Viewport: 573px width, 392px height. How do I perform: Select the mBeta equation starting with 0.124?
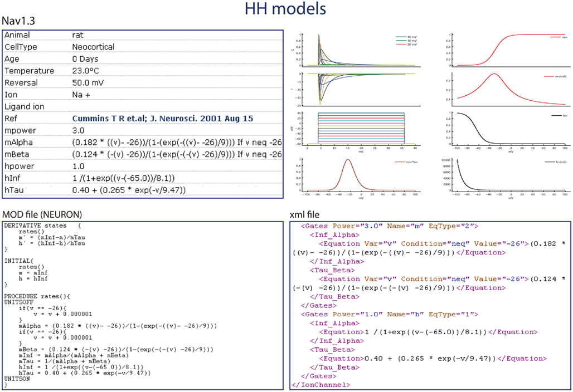click(177, 154)
